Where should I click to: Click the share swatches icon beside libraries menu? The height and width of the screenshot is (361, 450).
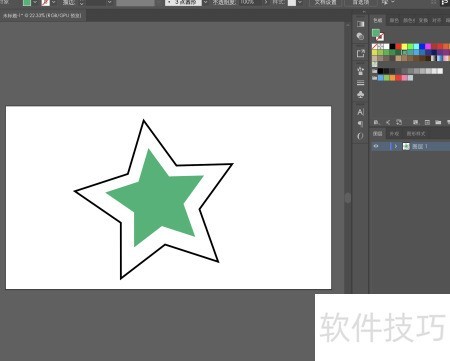point(388,122)
